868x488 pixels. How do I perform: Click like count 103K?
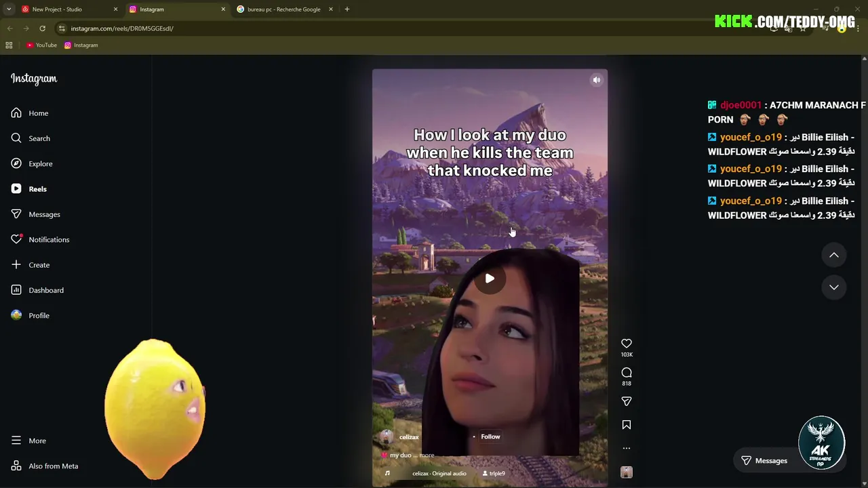pyautogui.click(x=627, y=354)
